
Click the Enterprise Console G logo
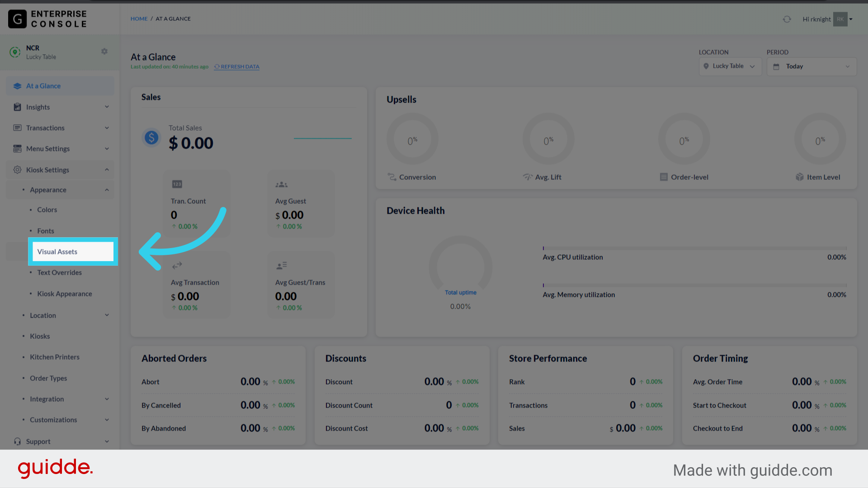pos(17,19)
